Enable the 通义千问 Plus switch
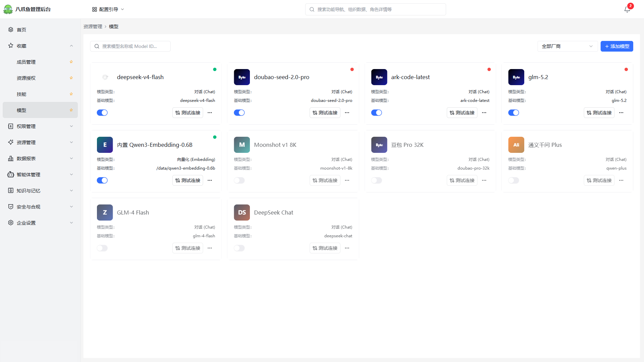 [514, 180]
